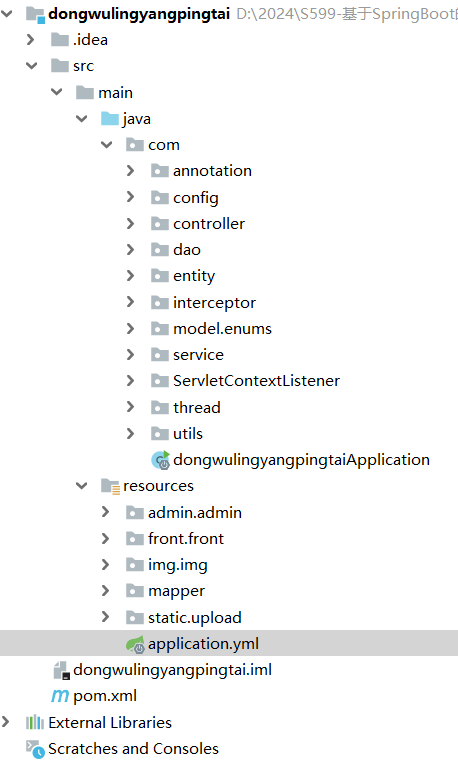The image size is (458, 762).
Task: Click the dongwulingyangpingtai project module icon
Action: click(35, 14)
